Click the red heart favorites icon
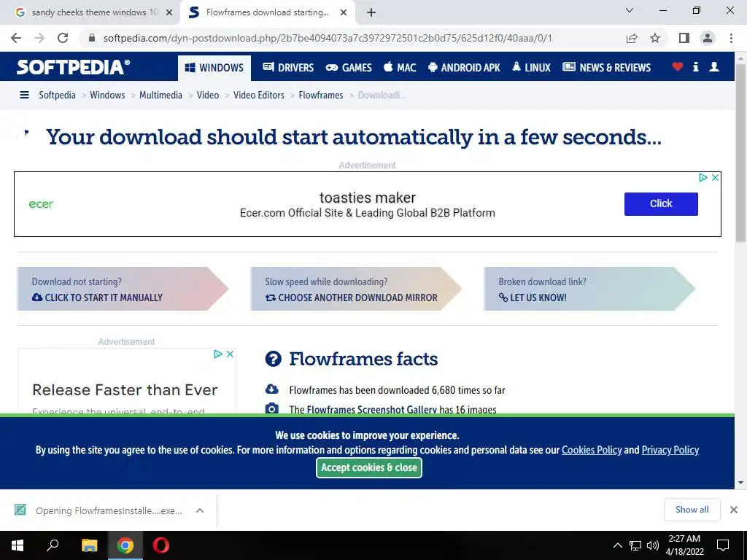Image resolution: width=747 pixels, height=560 pixels. pyautogui.click(x=678, y=66)
